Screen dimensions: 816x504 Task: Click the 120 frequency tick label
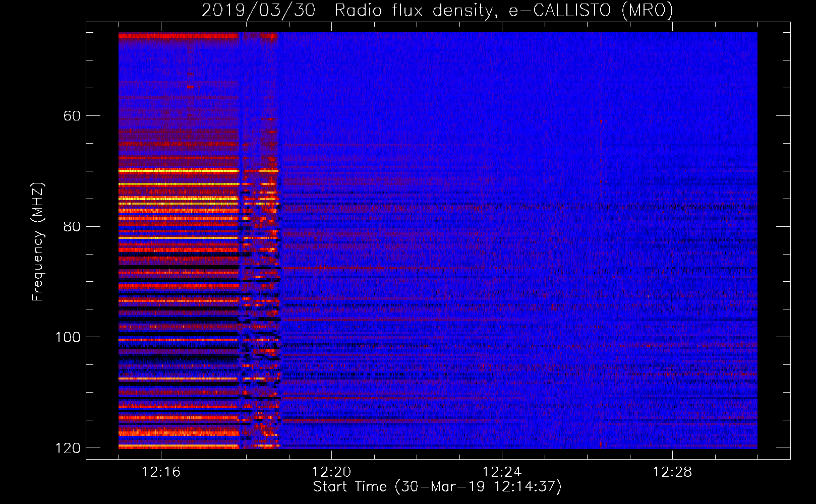click(68, 448)
